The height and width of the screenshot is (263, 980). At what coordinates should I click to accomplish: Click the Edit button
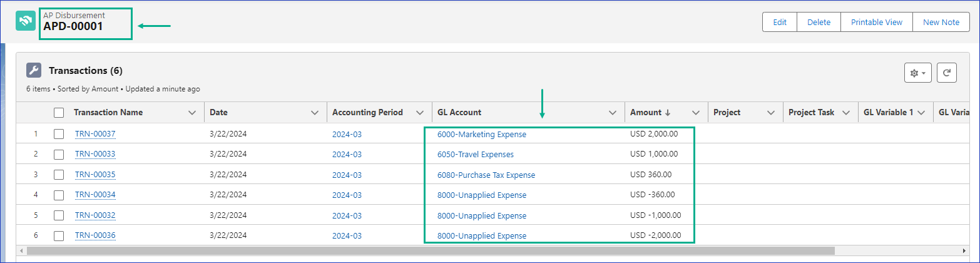click(780, 22)
